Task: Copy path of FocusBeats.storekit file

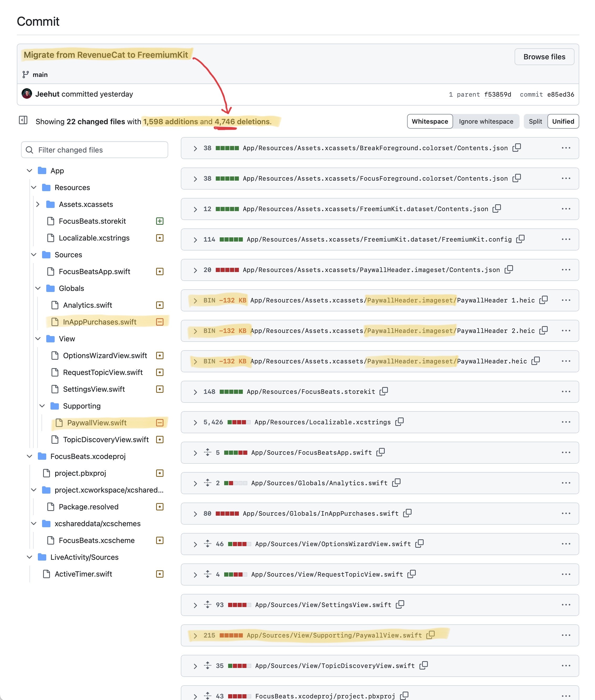Action: pos(383,391)
